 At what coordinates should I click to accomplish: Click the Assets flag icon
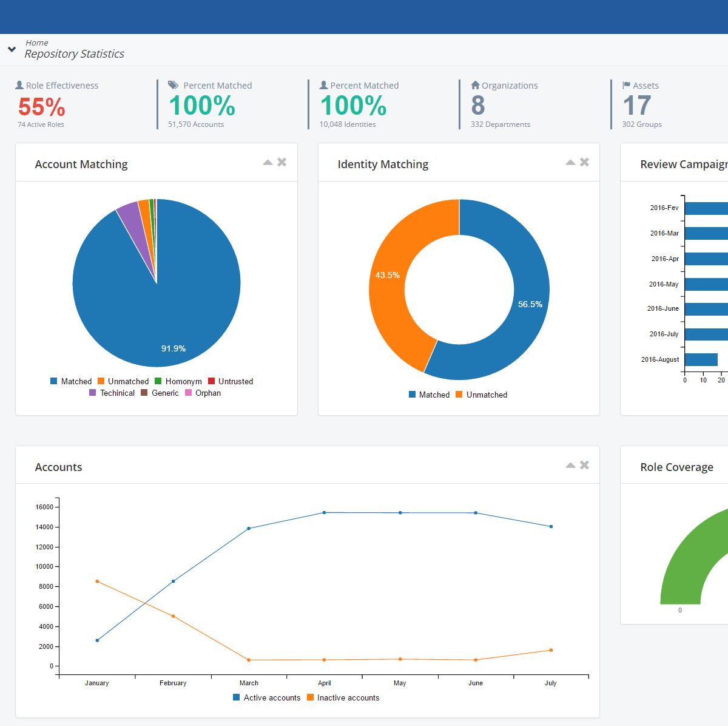625,85
